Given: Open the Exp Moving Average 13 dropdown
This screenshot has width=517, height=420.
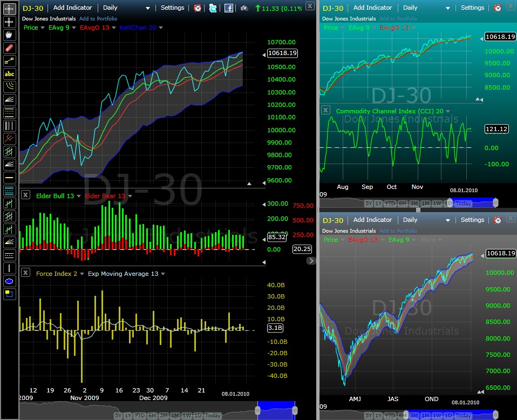Looking at the screenshot, I should 163,274.
